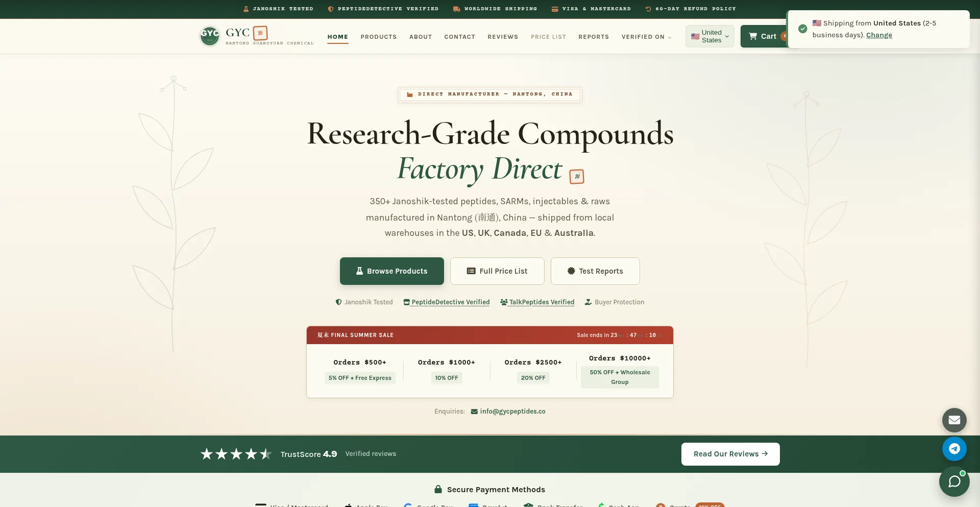Click the Direct Manufacturer Nantong China badge
Screen dimensions: 980x507
[490, 94]
